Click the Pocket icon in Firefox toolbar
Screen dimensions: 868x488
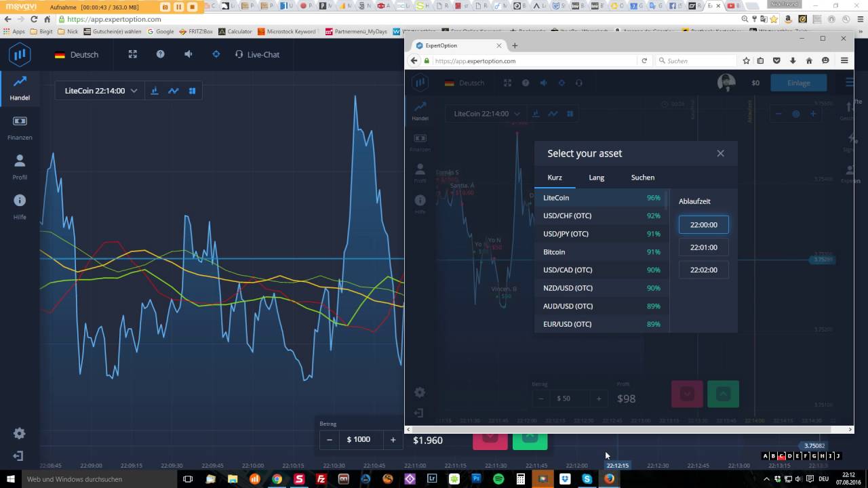click(777, 60)
